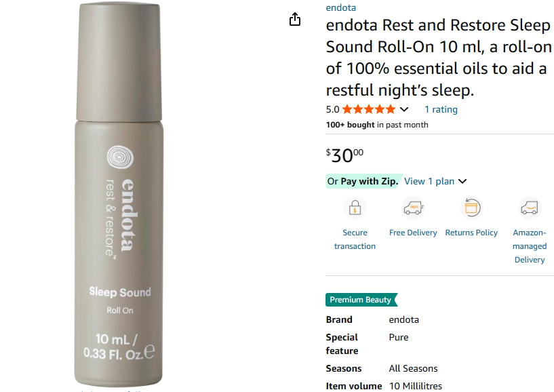554x392 pixels.
Task: Click the $30.00 price
Action: [x=344, y=155]
